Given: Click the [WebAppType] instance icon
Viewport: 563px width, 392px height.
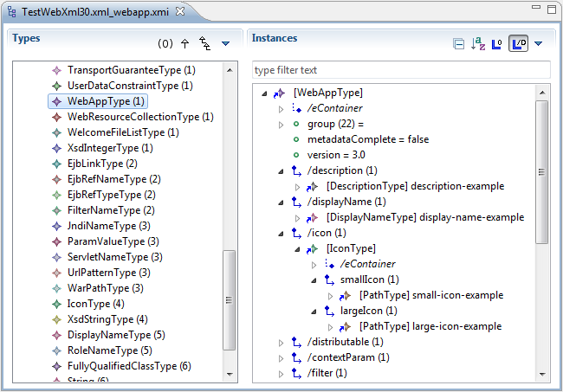Looking at the screenshot, I should coord(280,93).
